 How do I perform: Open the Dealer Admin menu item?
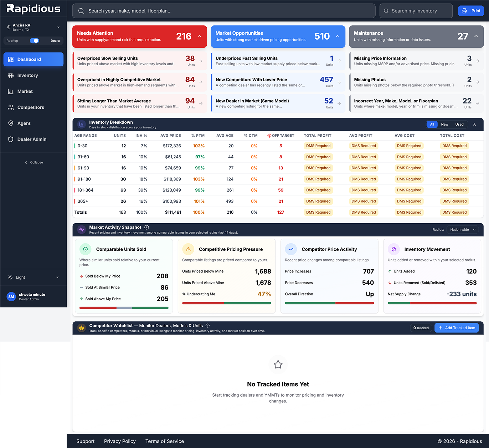pyautogui.click(x=34, y=139)
